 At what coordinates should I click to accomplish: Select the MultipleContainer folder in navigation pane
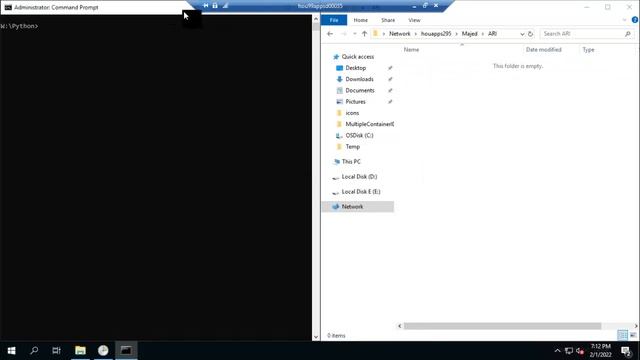[x=369, y=124]
